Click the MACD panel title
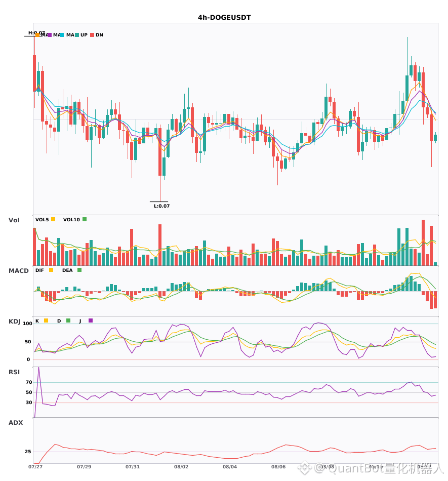The width and height of the screenshot is (448, 481). tap(18, 271)
